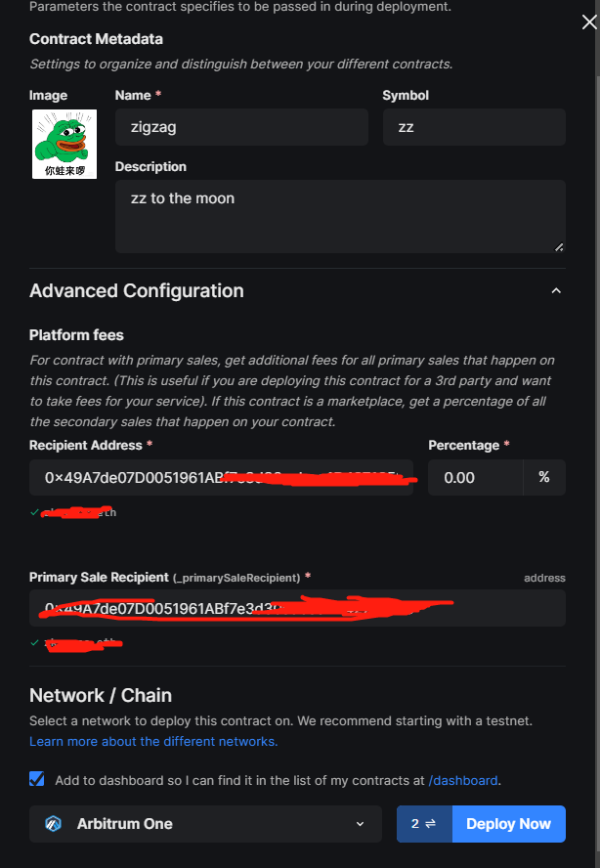Close the deploy panel with X icon
The image size is (600, 868).
point(589,22)
